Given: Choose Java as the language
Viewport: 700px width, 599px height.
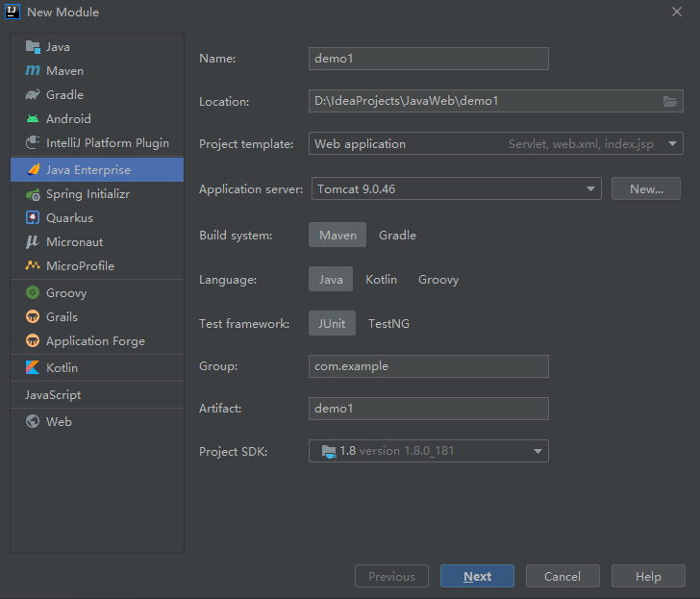Looking at the screenshot, I should pos(331,280).
